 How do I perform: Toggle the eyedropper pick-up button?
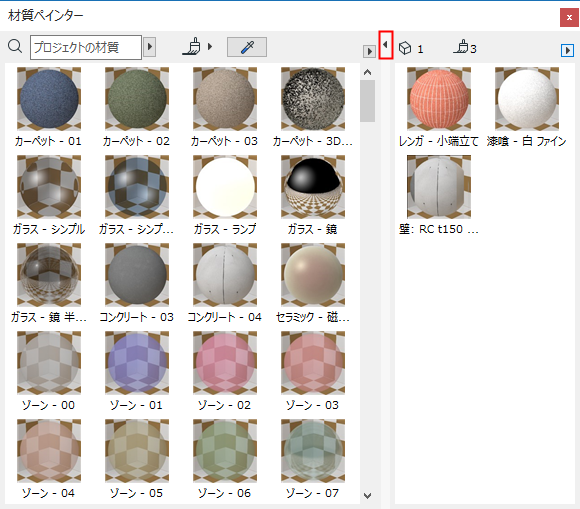click(247, 47)
